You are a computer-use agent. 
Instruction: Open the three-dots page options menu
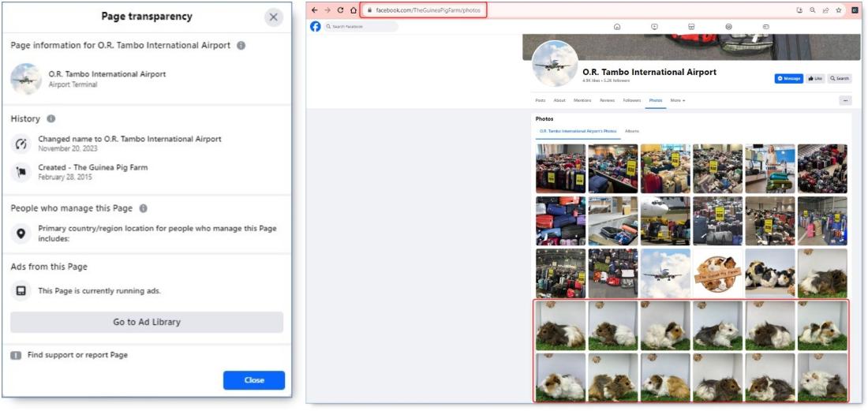845,101
